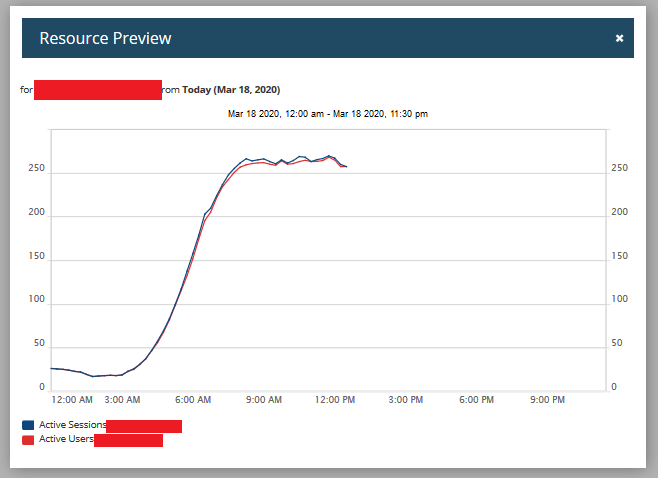Image resolution: width=658 pixels, height=478 pixels.
Task: Toggle the Active Users legend label
Action: [66, 439]
